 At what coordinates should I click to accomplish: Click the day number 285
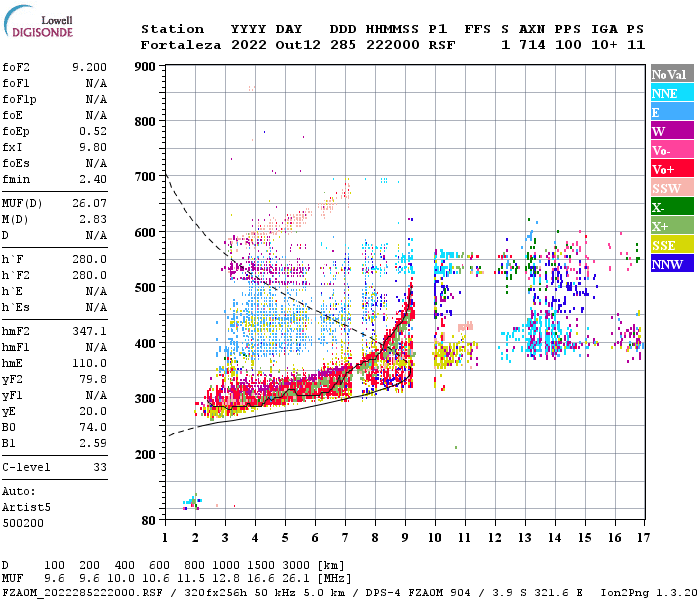click(x=343, y=45)
